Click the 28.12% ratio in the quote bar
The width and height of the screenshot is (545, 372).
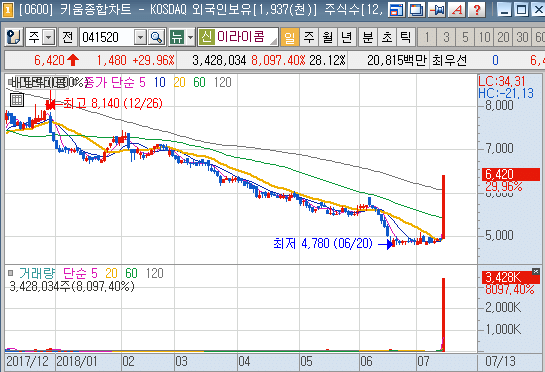click(327, 60)
